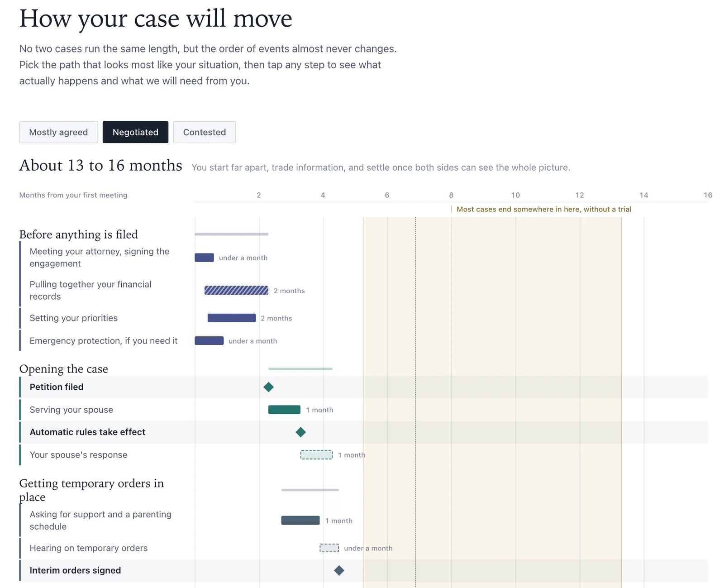Viewport: 724px width, 588px height.
Task: Click the Meeting your attorney timeline bar
Action: tap(204, 258)
